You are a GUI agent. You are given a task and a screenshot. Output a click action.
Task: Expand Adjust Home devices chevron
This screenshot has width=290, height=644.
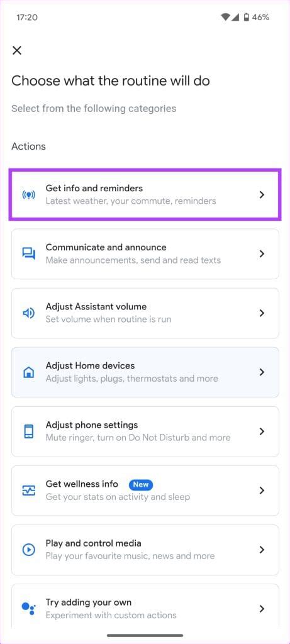pos(262,372)
